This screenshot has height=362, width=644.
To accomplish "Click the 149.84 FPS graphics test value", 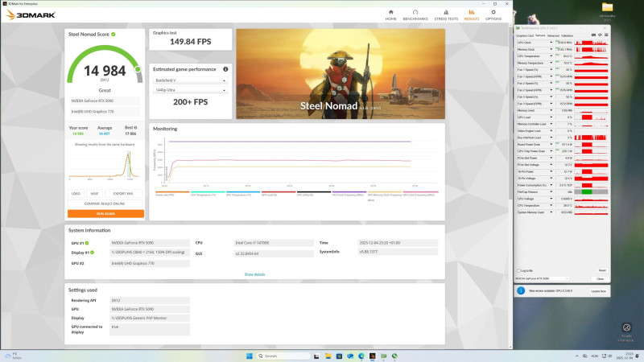I will pyautogui.click(x=191, y=42).
